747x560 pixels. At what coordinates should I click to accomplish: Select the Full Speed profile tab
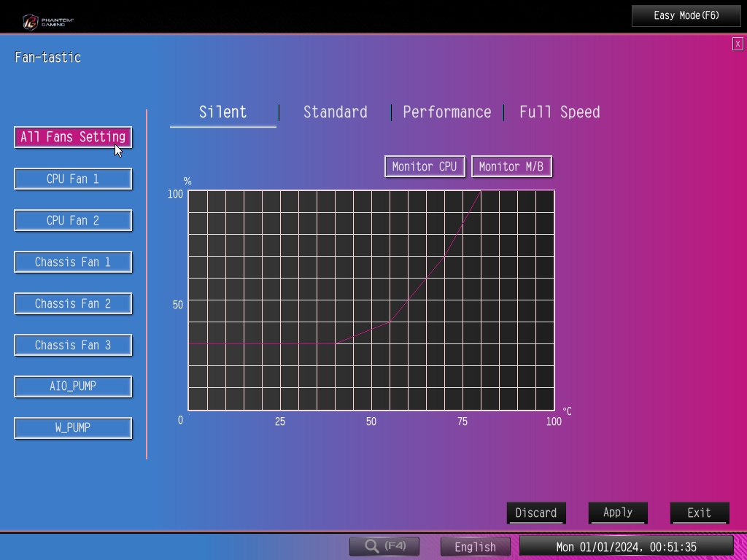point(560,112)
